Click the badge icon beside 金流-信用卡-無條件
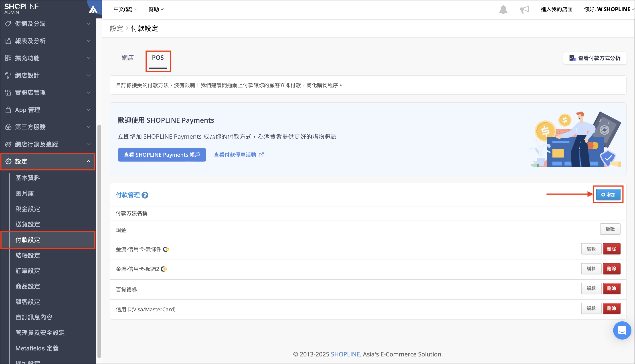Viewport: 635px width, 364px height. [x=166, y=249]
